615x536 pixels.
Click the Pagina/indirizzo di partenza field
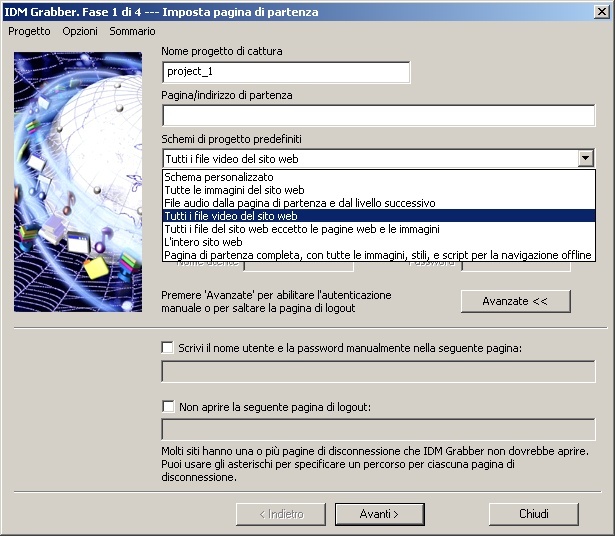pos(378,116)
